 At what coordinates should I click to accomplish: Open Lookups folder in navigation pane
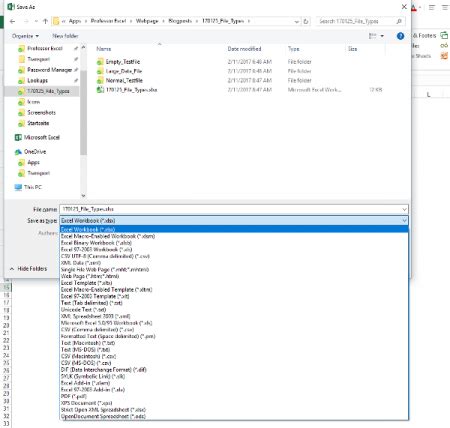(x=37, y=81)
